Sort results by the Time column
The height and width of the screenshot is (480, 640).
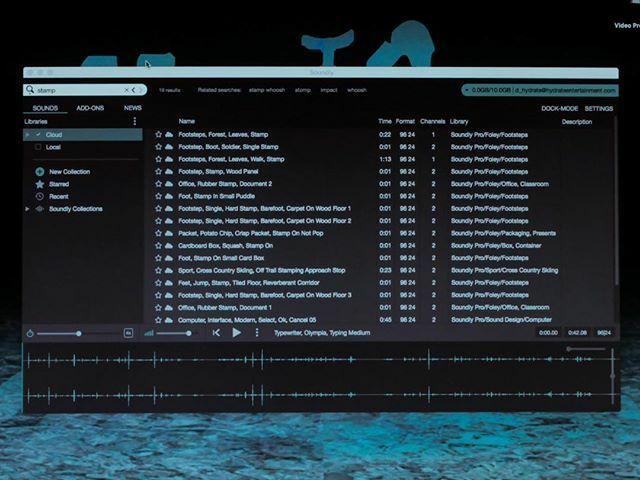384,121
